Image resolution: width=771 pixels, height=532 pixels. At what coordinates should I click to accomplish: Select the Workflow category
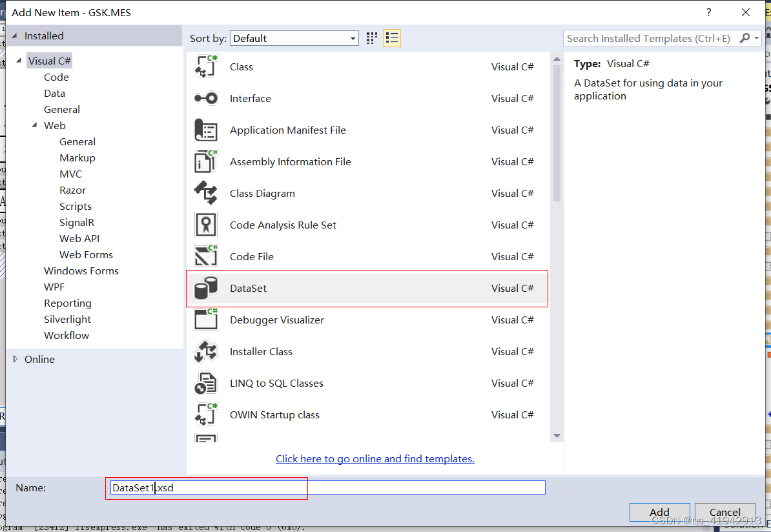tap(67, 335)
